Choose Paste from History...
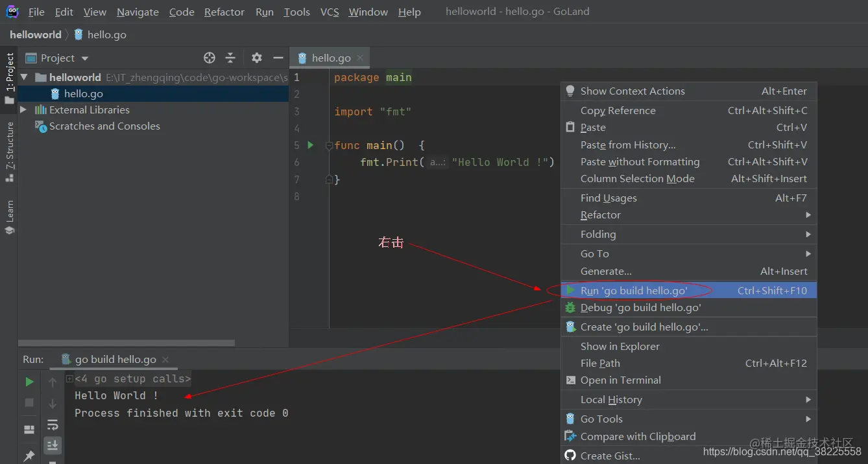The width and height of the screenshot is (868, 464). tap(688, 145)
